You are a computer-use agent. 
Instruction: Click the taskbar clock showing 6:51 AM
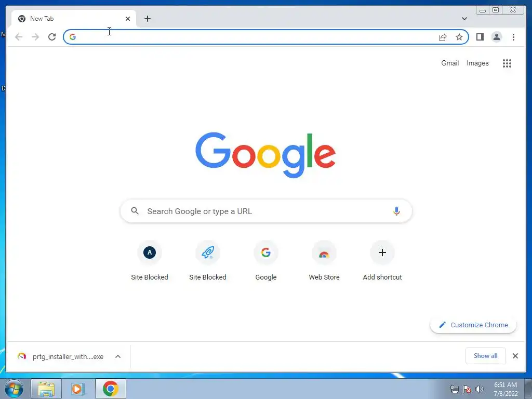(x=506, y=389)
